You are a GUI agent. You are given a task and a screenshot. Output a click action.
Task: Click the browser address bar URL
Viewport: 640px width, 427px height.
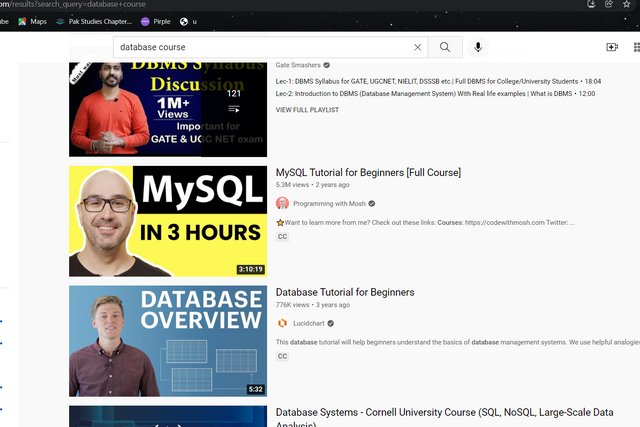point(73,4)
